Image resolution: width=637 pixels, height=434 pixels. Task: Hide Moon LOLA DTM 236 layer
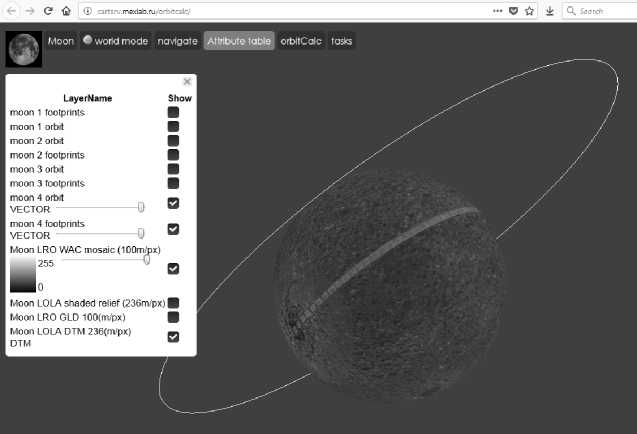pyautogui.click(x=173, y=337)
